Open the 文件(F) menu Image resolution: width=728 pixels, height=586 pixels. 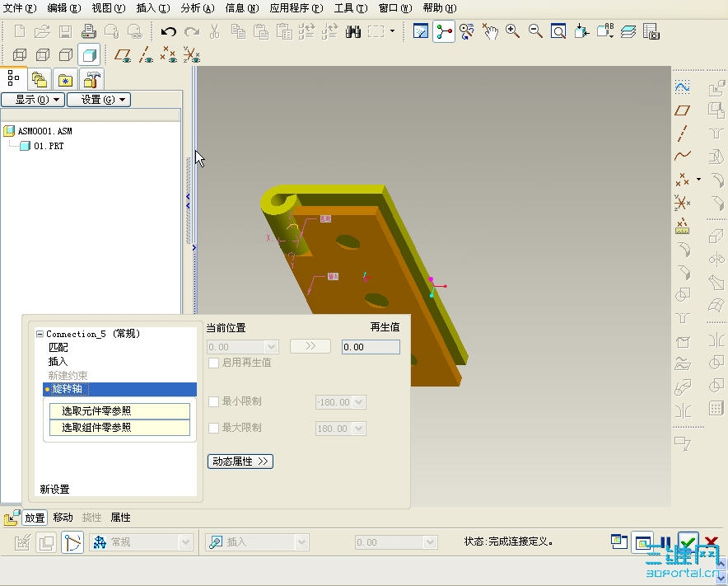coord(20,8)
